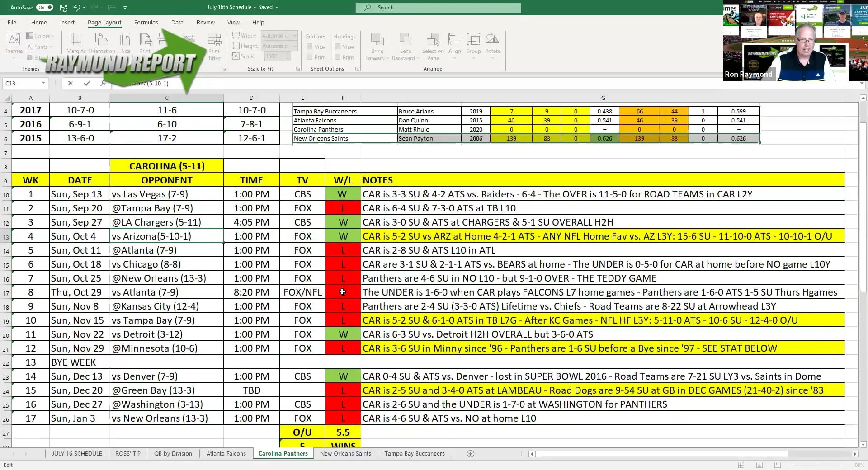The width and height of the screenshot is (868, 470).
Task: Switch to Page Layout view in status bar
Action: (x=759, y=465)
